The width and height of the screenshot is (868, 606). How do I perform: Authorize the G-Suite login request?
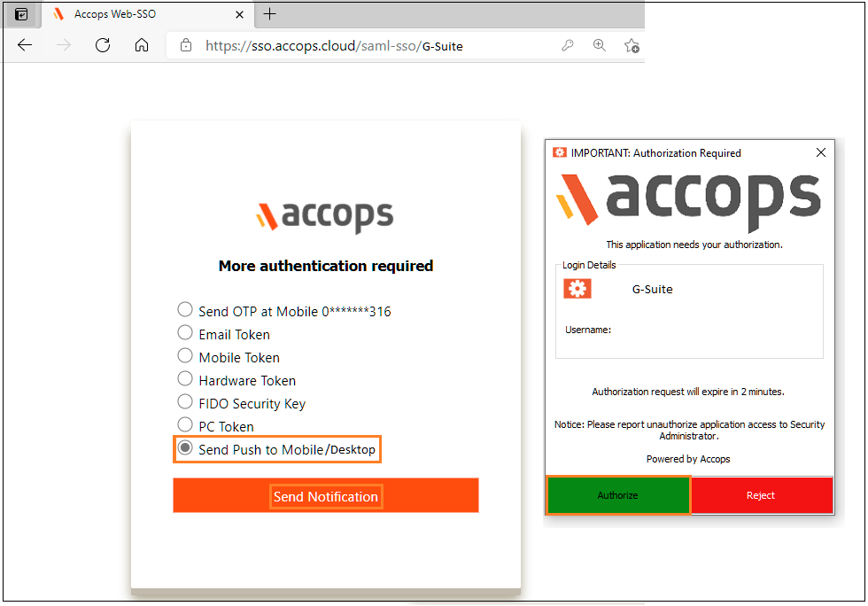pyautogui.click(x=618, y=495)
